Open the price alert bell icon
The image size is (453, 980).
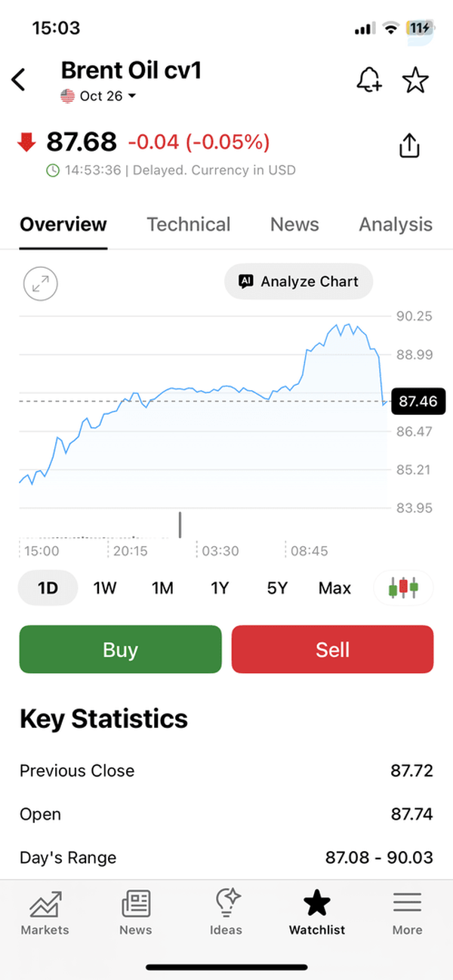369,79
